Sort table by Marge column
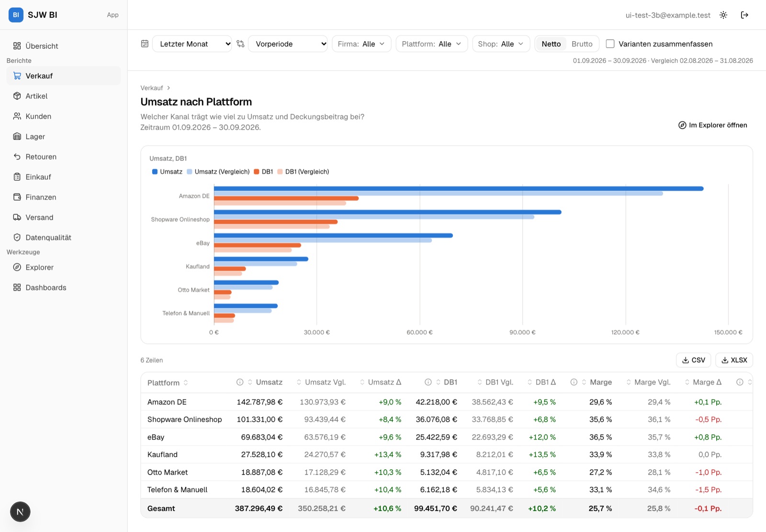 click(597, 382)
